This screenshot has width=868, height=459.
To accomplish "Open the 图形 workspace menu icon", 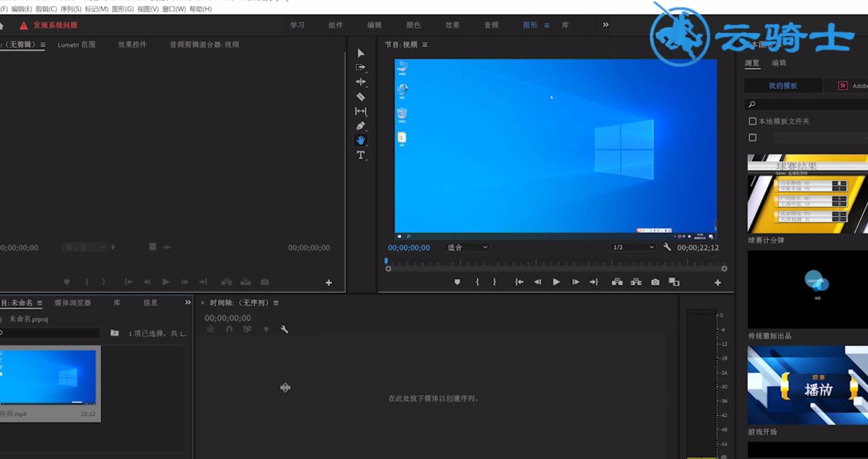I will (547, 25).
